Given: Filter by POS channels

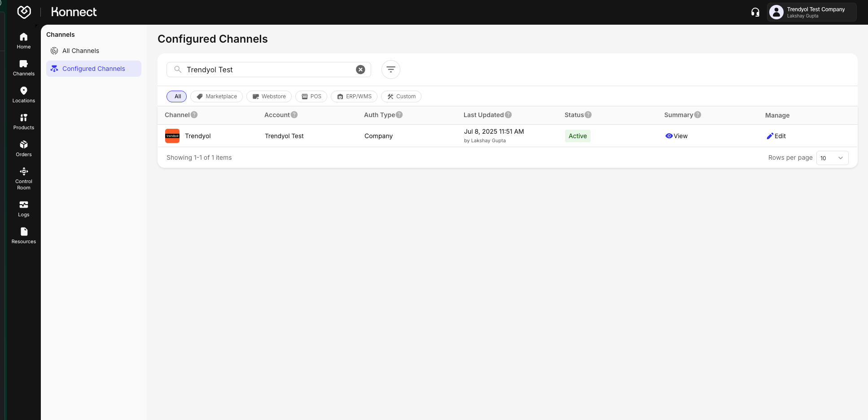Looking at the screenshot, I should (311, 96).
